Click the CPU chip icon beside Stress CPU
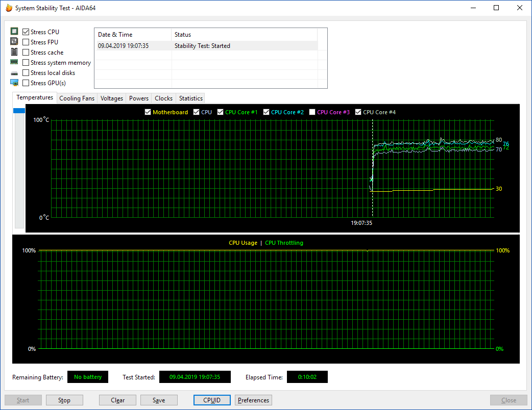The height and width of the screenshot is (410, 532). [x=14, y=32]
